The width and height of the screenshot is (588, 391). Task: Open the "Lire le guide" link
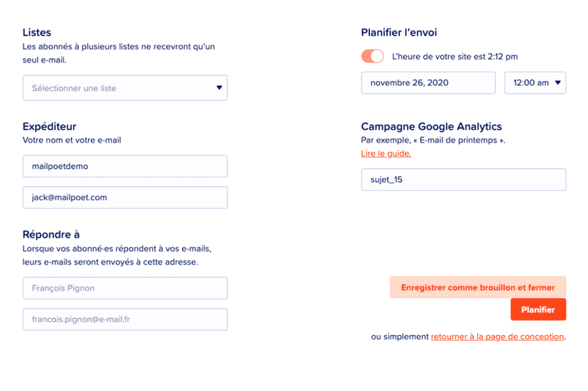click(386, 153)
